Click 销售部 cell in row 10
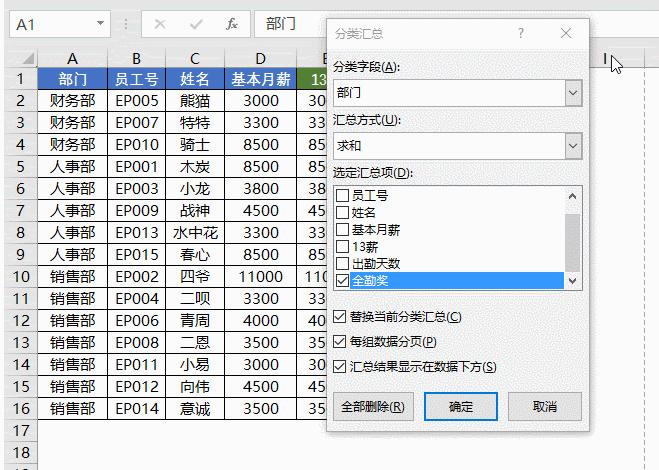This screenshot has width=659, height=470. click(x=72, y=277)
